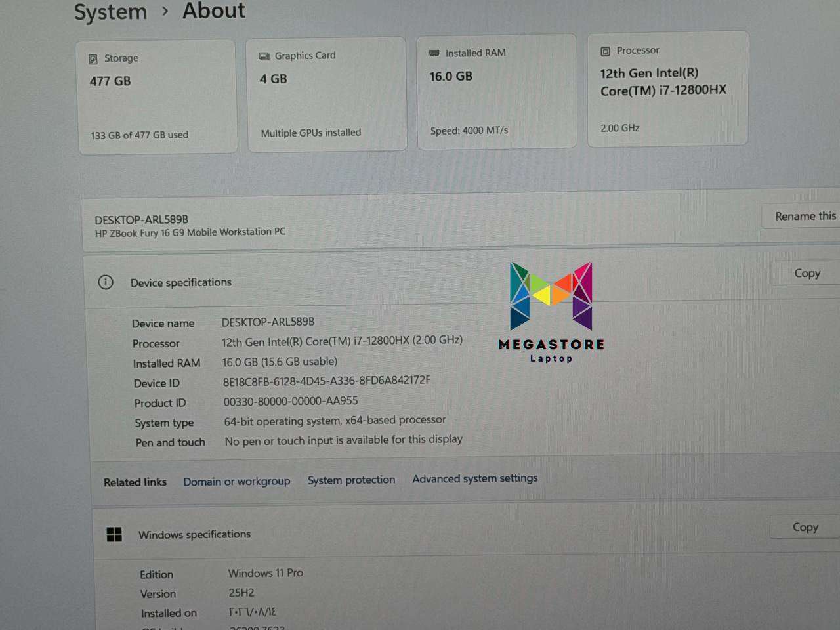
Task: Click the Device specifications info icon
Action: (x=106, y=282)
